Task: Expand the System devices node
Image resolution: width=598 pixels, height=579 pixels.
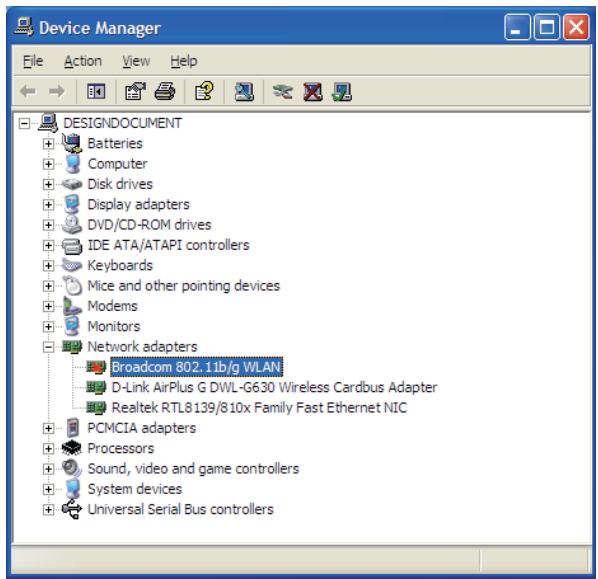Action: point(48,489)
